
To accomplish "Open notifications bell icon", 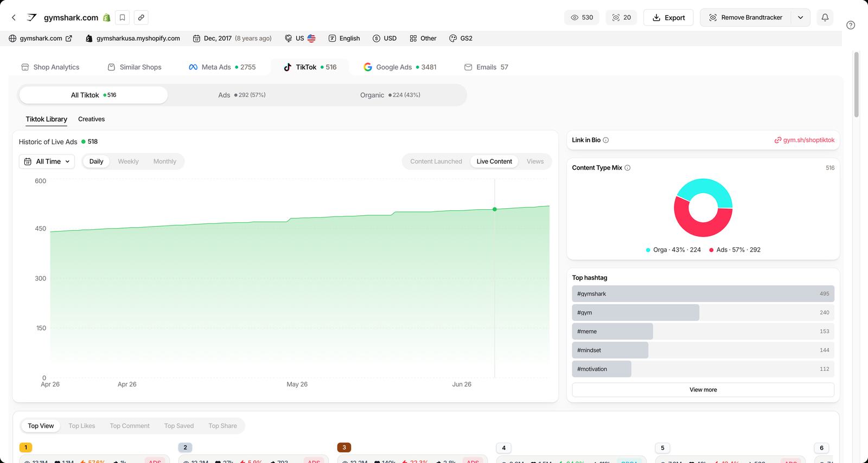I will click(825, 17).
